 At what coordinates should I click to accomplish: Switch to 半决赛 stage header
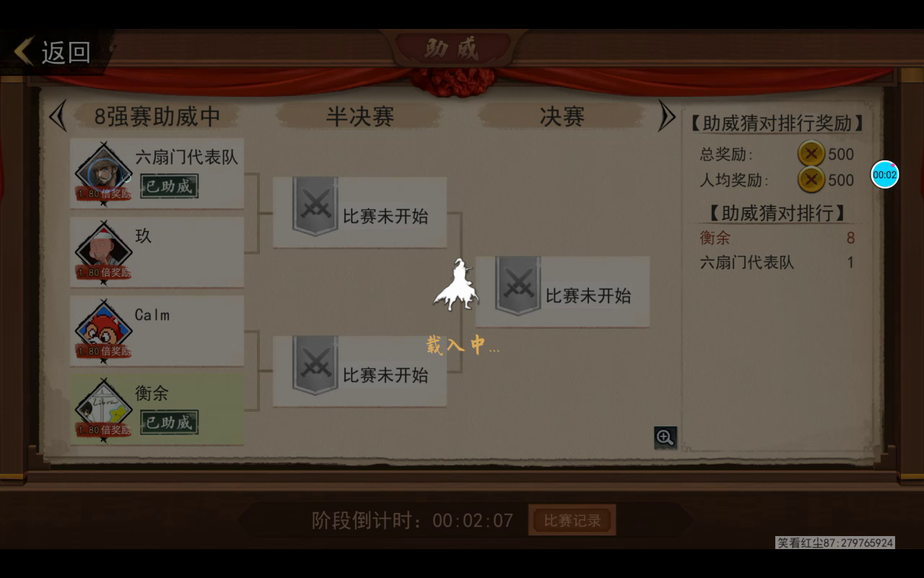click(359, 116)
